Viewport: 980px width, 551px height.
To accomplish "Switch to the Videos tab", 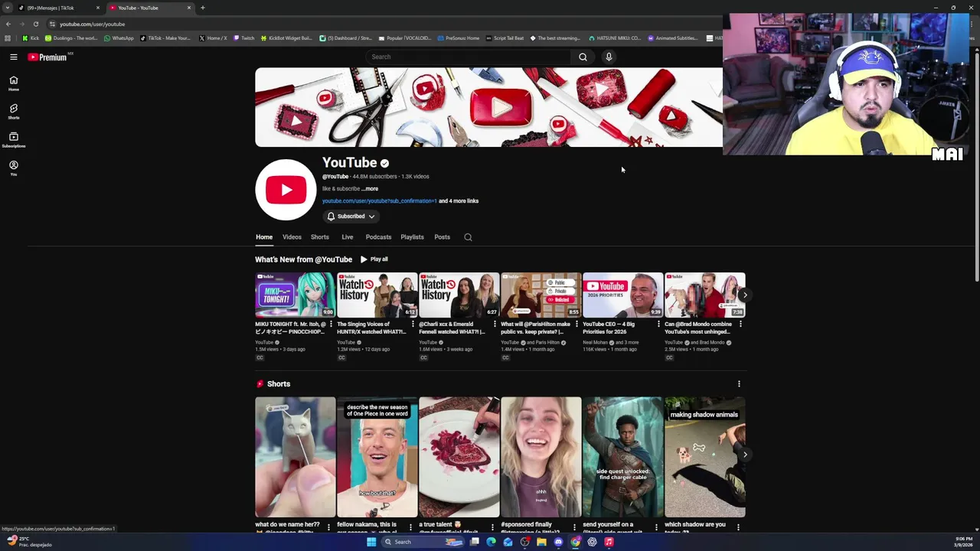I will click(292, 237).
